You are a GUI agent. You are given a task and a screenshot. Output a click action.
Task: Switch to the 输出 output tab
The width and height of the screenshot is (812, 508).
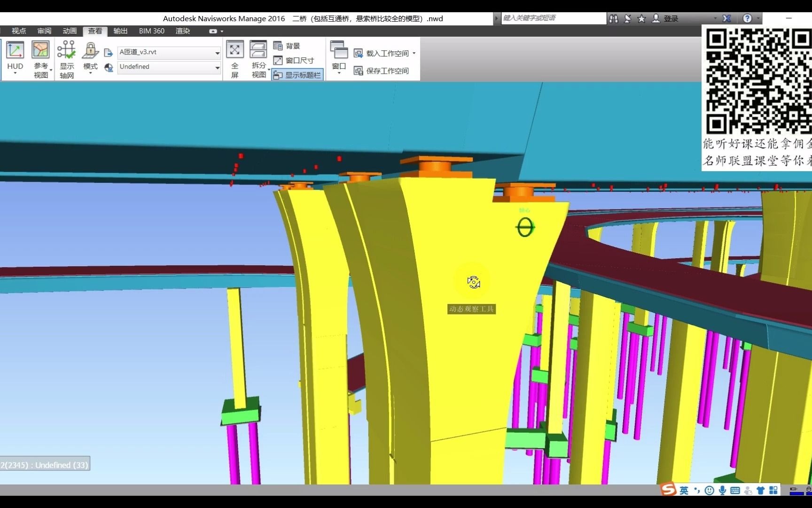pos(120,31)
